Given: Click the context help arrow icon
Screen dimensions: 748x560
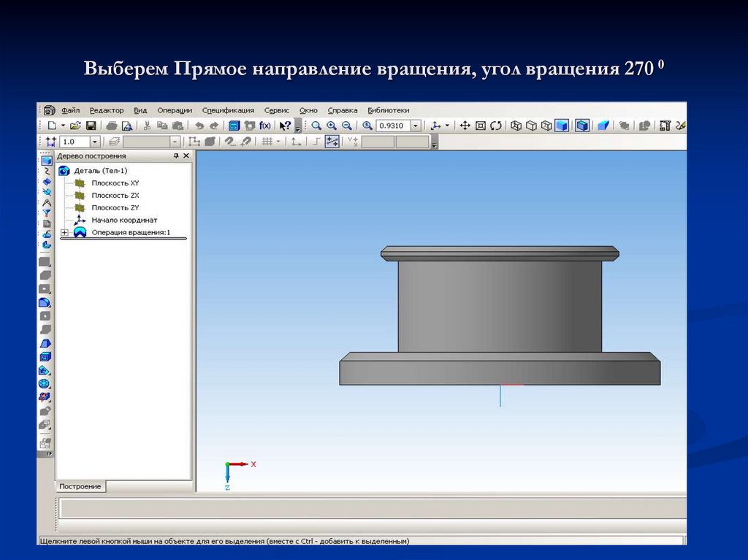Looking at the screenshot, I should coord(286,126).
